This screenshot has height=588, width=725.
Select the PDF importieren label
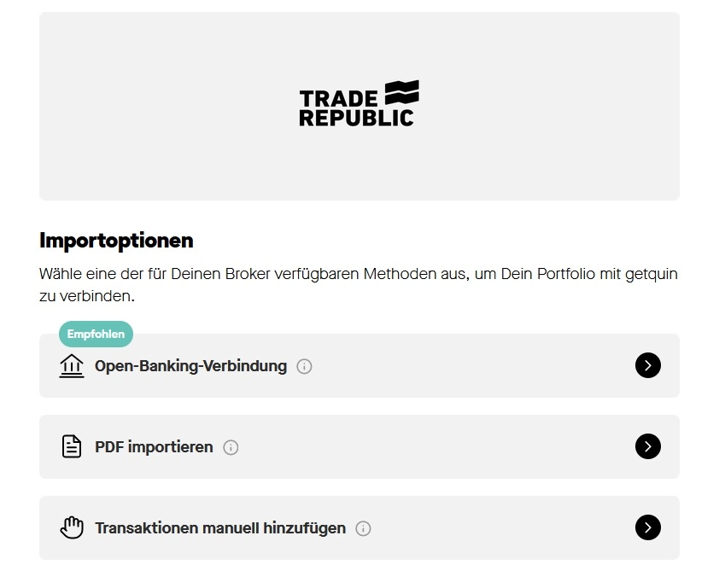[x=154, y=447]
